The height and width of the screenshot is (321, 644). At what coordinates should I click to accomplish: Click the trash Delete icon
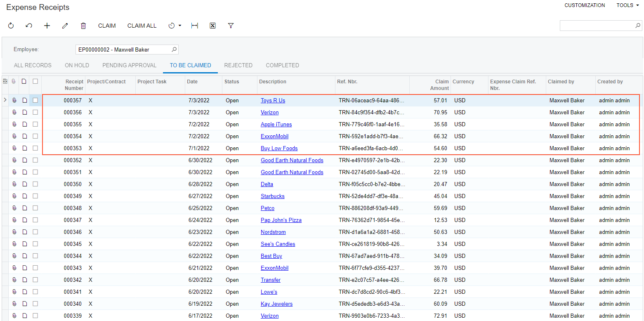pos(83,26)
